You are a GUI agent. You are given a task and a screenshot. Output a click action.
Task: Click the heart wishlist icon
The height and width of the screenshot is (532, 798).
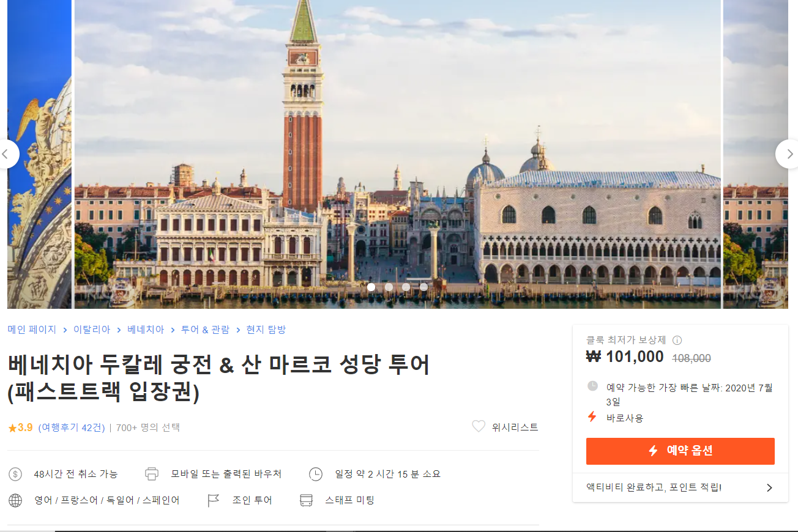[x=479, y=427]
